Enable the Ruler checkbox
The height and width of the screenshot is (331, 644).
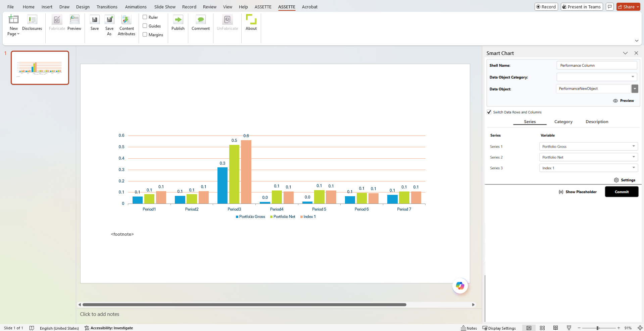click(145, 17)
